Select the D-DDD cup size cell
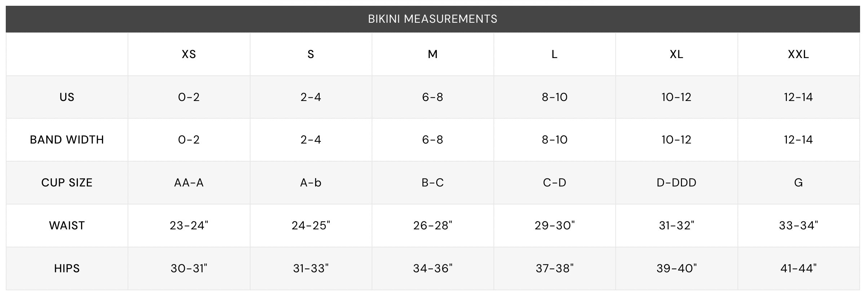 (x=677, y=182)
